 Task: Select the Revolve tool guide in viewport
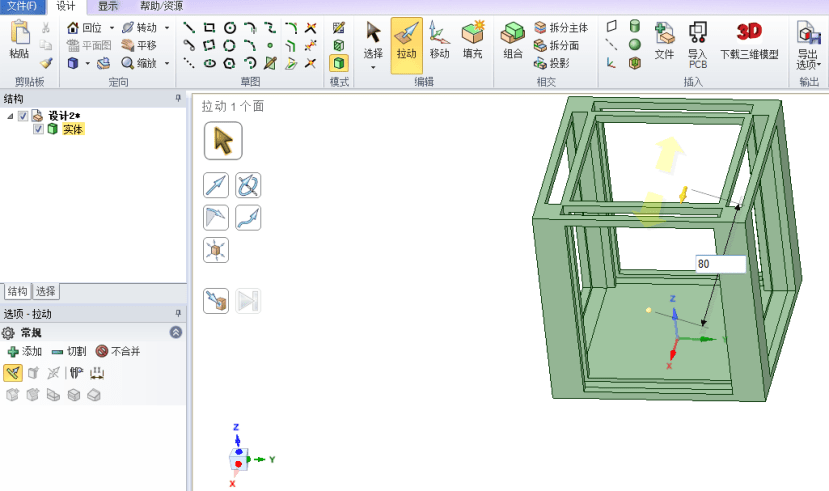click(x=248, y=186)
